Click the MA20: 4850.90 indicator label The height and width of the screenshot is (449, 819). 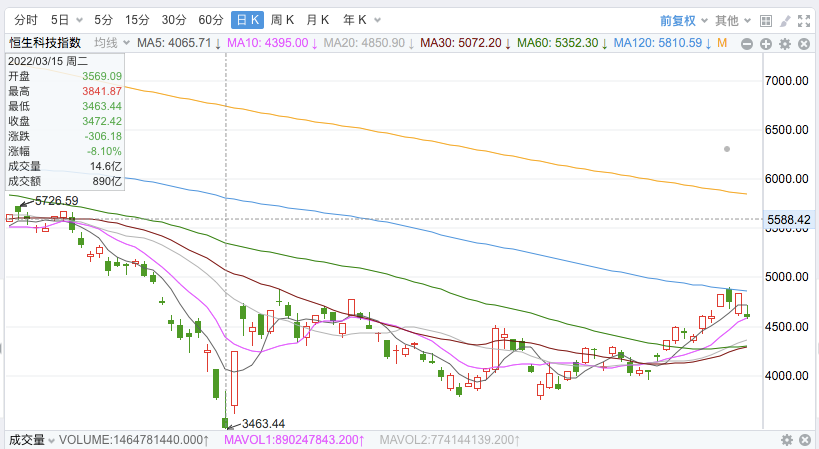(x=369, y=43)
